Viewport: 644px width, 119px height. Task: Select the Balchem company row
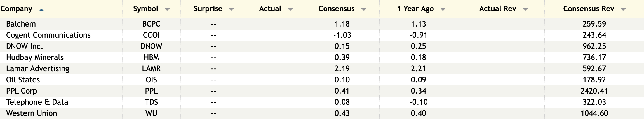21,24
